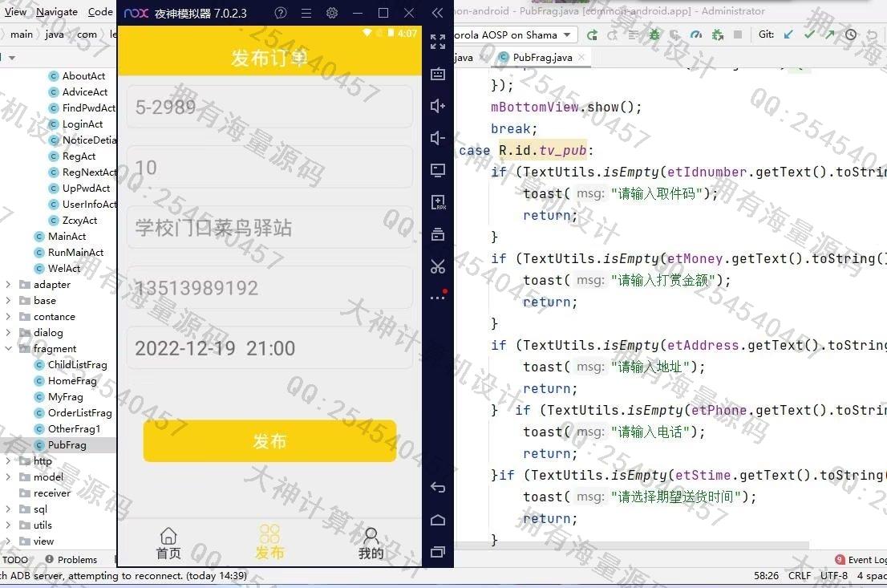Screen dimensions: 887x588
Task: Tap 我的 profile tab in app
Action: point(371,543)
